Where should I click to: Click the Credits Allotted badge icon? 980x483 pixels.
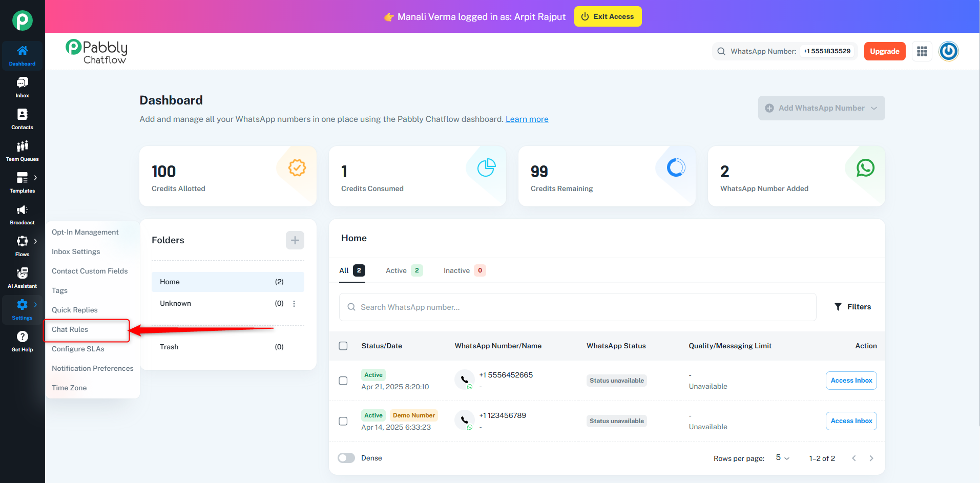pyautogui.click(x=297, y=167)
